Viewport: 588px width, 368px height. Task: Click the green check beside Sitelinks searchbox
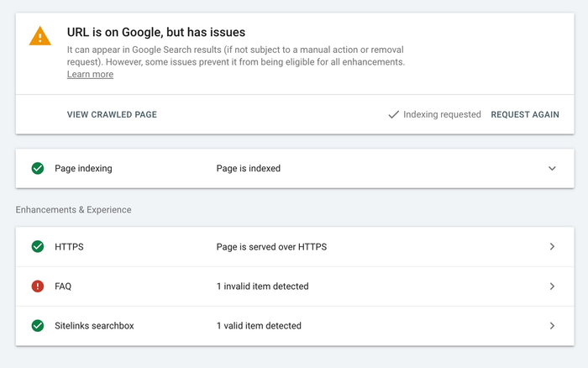point(38,325)
